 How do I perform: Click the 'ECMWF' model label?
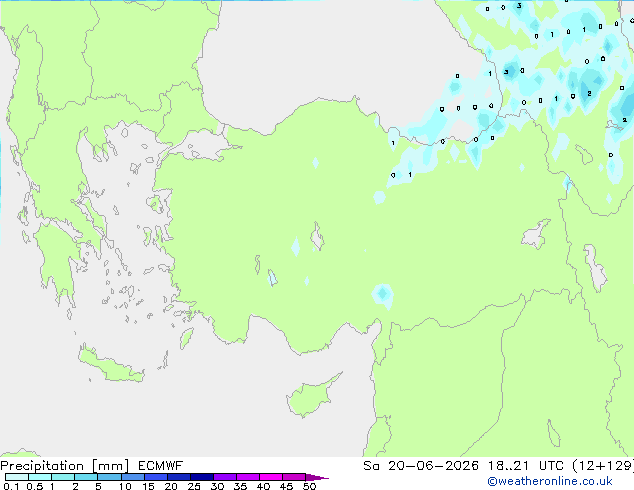pyautogui.click(x=160, y=466)
